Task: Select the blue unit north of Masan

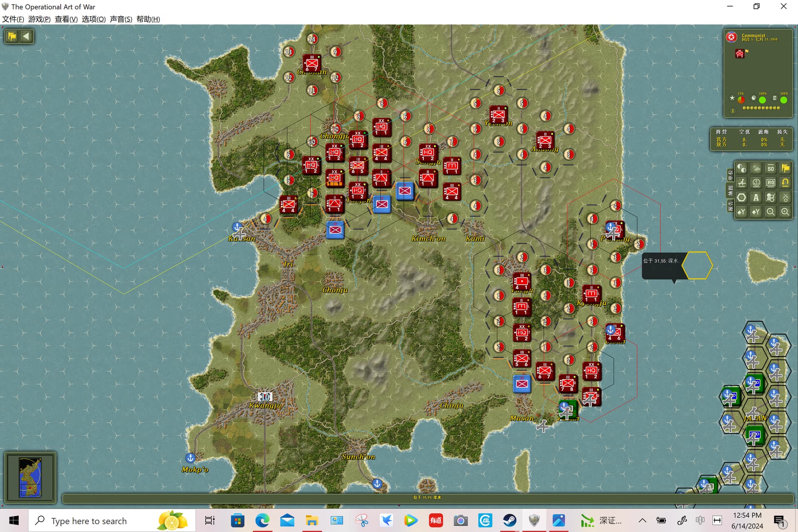Action: [x=522, y=384]
